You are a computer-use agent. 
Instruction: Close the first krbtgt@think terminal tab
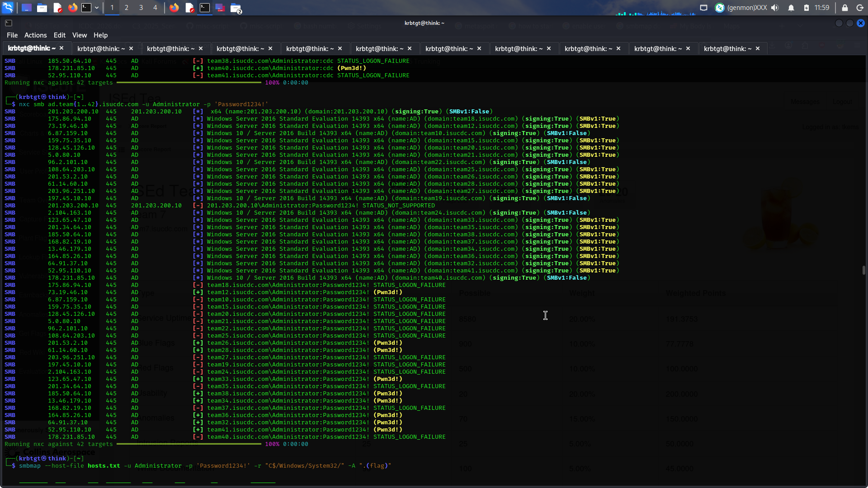[x=61, y=48]
